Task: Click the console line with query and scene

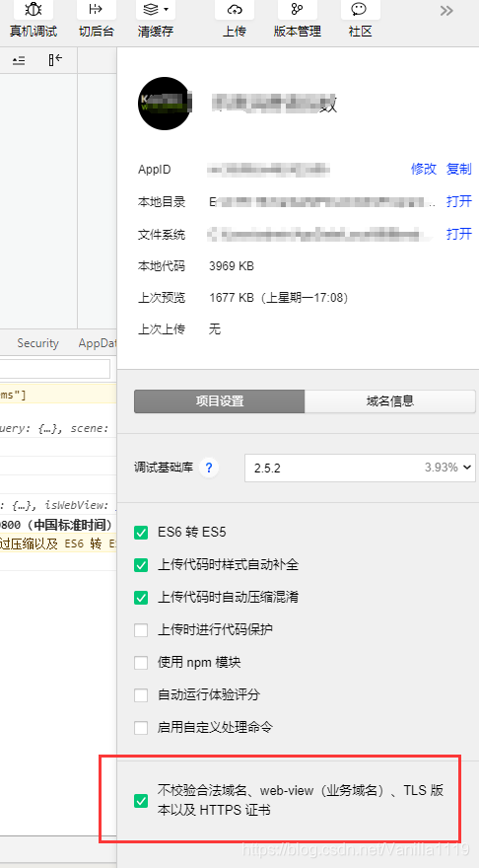Action: (x=58, y=428)
